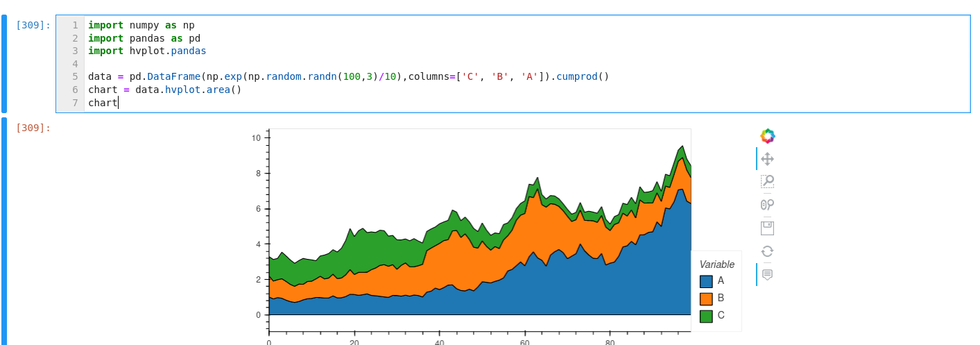
Task: Click the y-axis tick label 6
Action: 258,208
